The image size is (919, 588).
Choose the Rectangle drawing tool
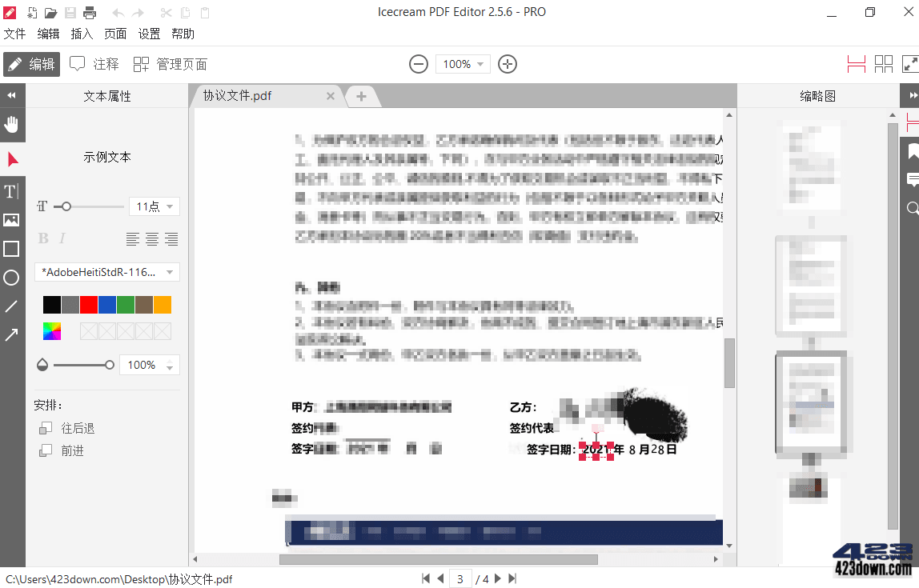(x=11, y=249)
